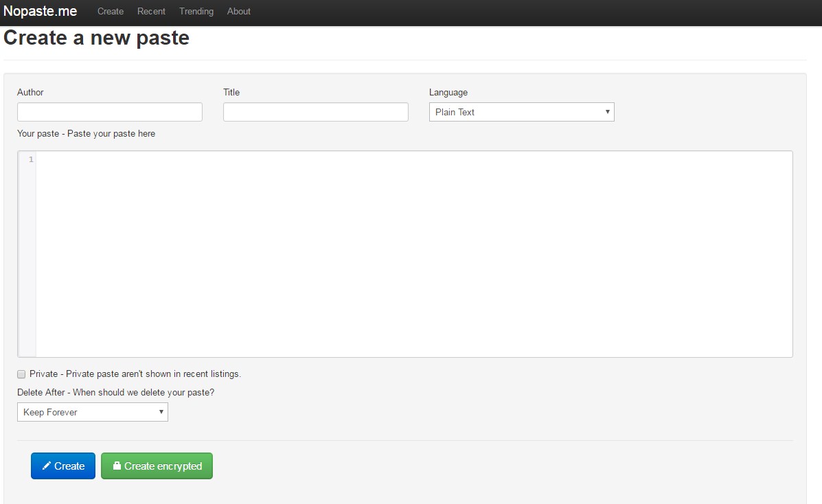Open the Language selector showing Plain Text

tap(521, 111)
